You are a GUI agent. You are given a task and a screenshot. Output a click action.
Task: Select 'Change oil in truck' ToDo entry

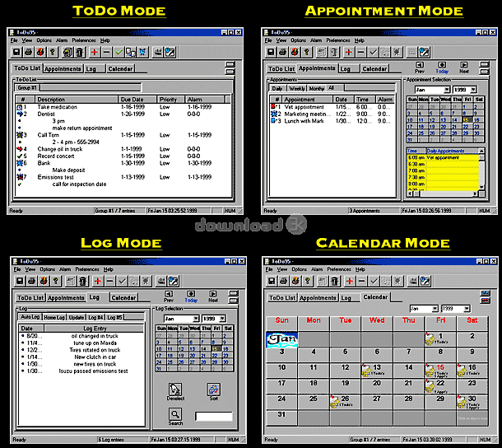(123, 149)
